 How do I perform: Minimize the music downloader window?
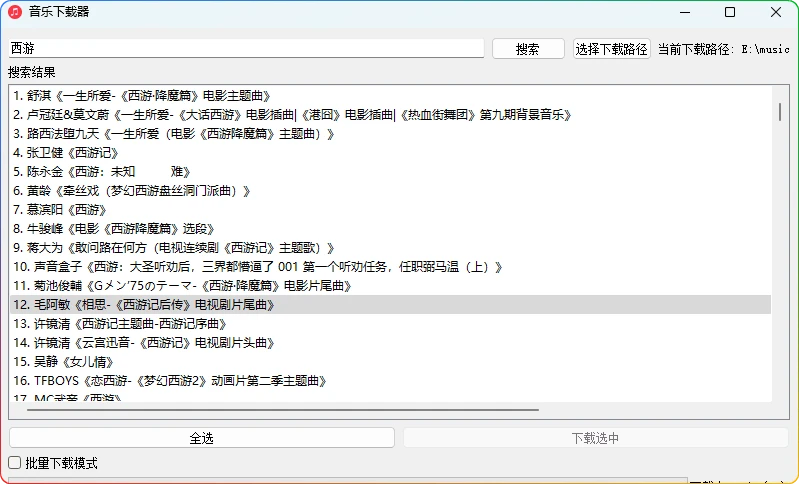685,12
